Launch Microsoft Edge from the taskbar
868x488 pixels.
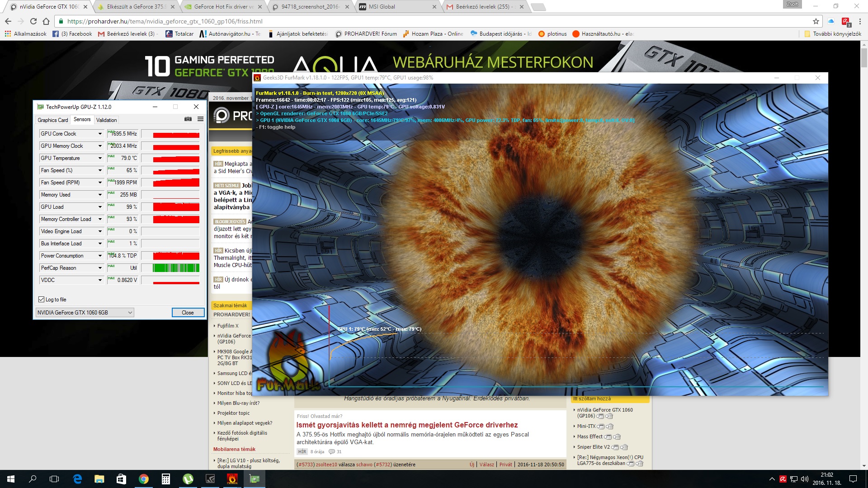77,479
